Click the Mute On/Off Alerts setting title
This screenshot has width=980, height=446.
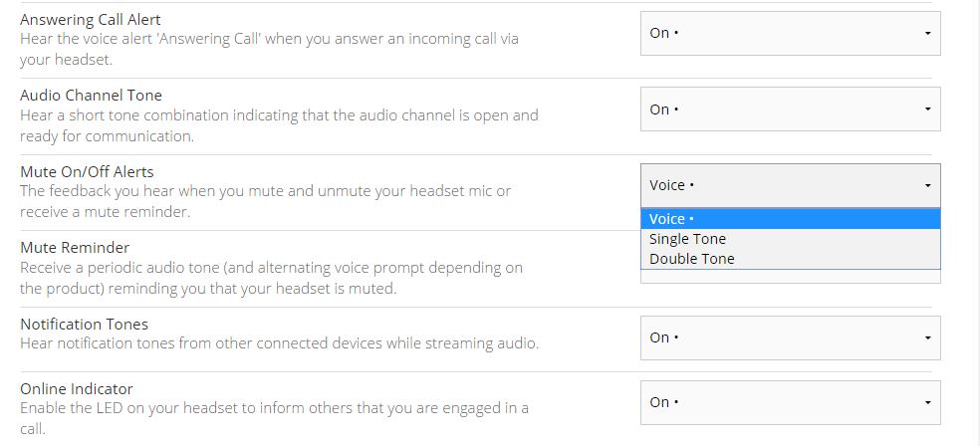click(87, 172)
